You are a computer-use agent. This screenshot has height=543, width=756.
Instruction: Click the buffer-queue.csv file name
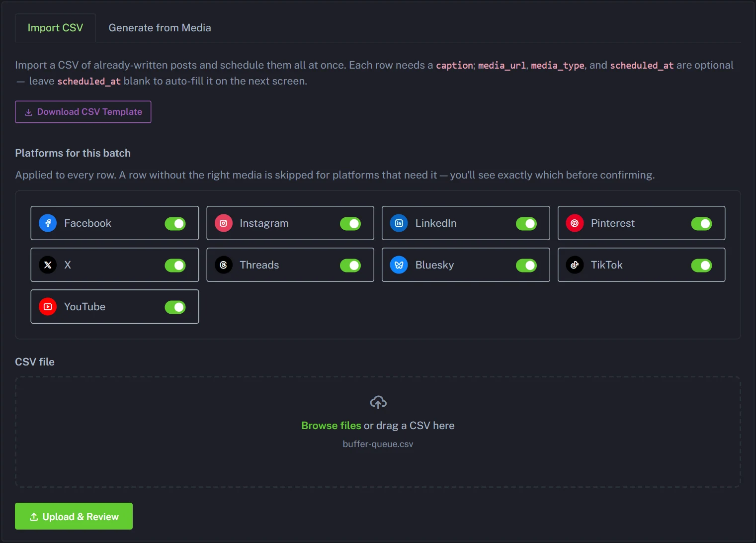378,444
